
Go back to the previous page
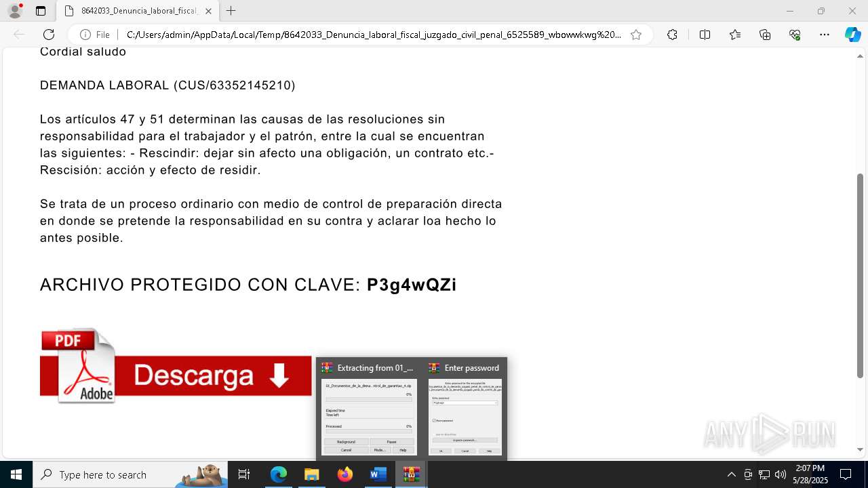19,35
